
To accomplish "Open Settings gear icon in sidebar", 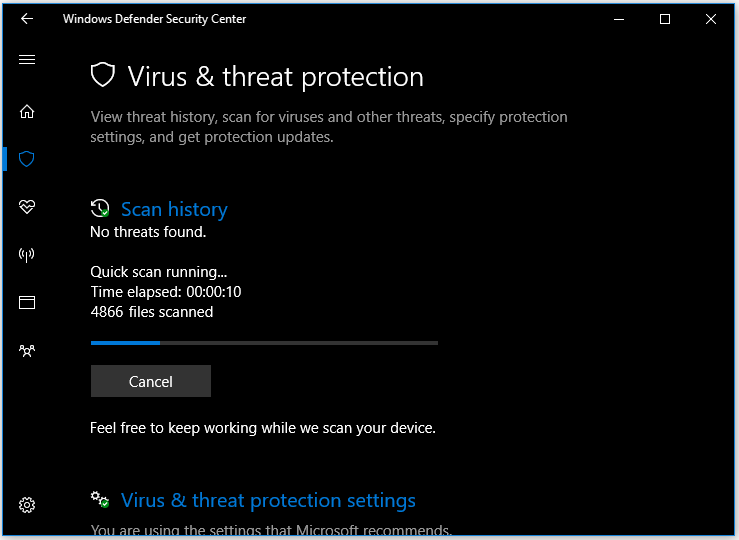I will point(27,505).
